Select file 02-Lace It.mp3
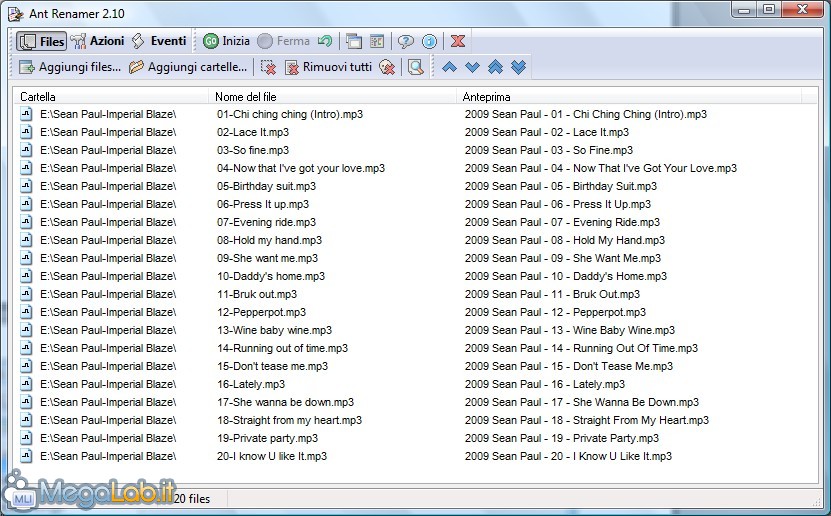 (x=253, y=132)
